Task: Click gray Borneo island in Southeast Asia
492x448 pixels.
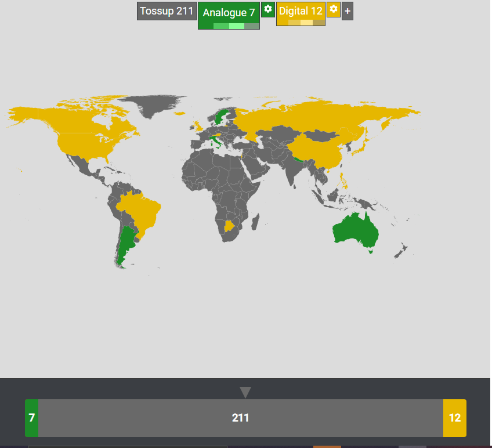Action: point(333,195)
